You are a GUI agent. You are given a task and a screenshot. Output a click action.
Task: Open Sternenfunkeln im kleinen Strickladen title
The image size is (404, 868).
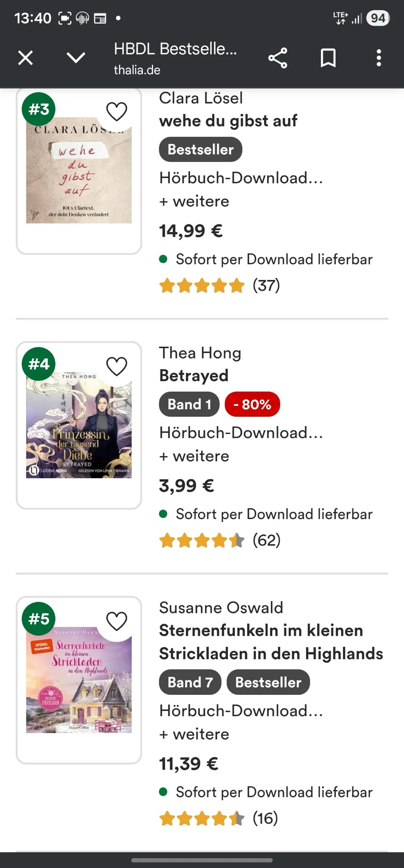click(x=271, y=642)
